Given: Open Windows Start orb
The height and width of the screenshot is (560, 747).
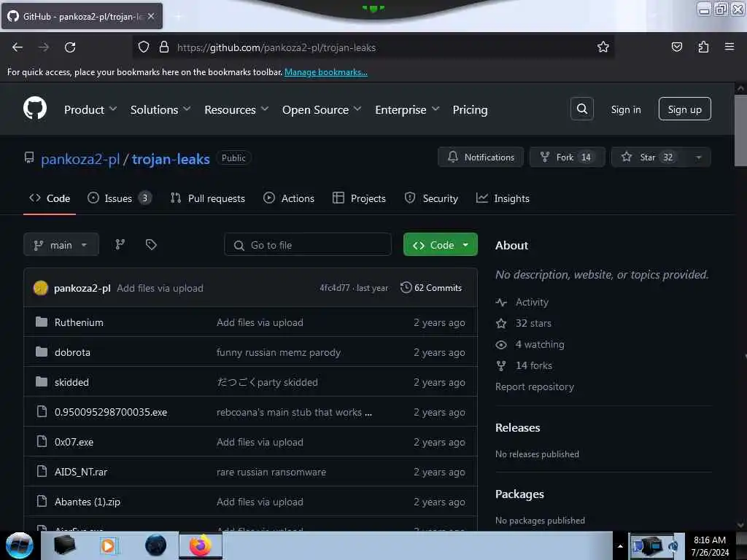Looking at the screenshot, I should point(19,545).
